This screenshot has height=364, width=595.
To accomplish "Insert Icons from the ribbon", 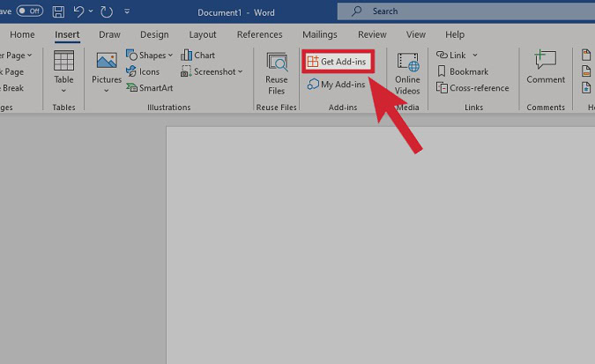I will point(143,71).
